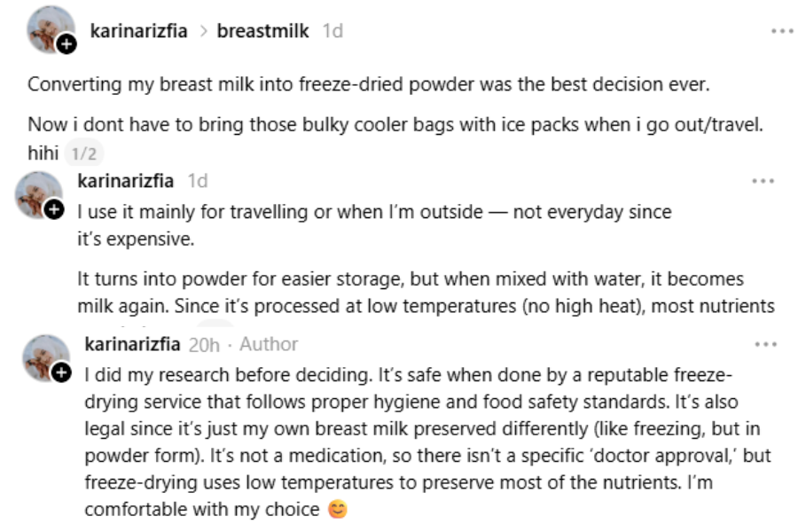798x532 pixels.
Task: Open the karinarizfia profile from the middle reply
Action: (126, 181)
